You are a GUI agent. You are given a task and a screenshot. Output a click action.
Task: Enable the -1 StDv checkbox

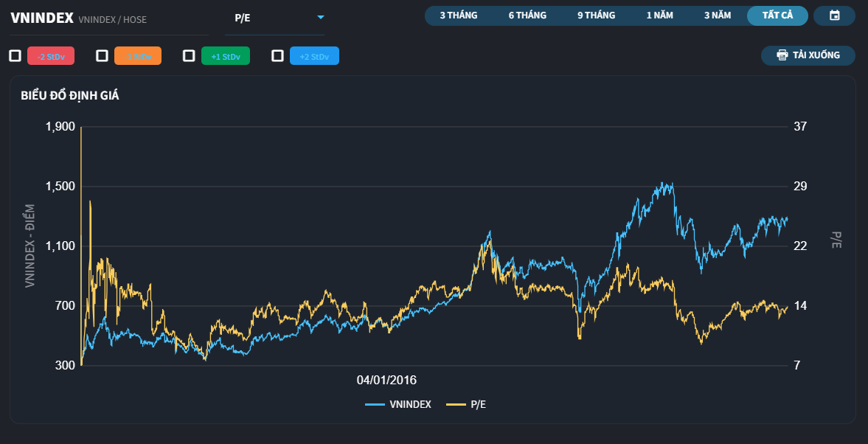pos(102,56)
